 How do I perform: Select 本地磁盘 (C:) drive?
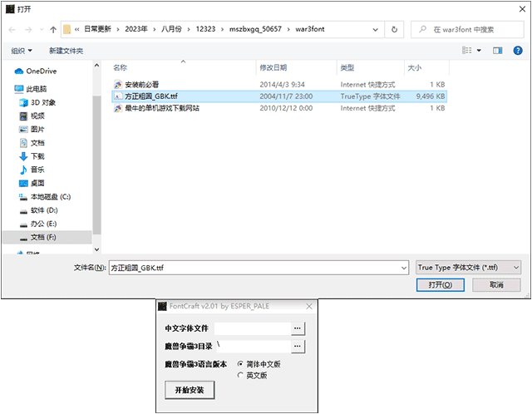coord(44,197)
